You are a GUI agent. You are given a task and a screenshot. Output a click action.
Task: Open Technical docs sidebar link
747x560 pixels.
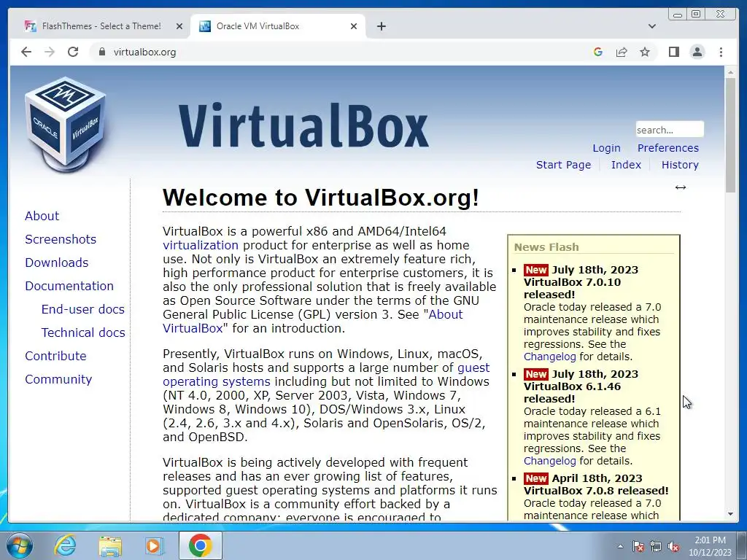83,332
